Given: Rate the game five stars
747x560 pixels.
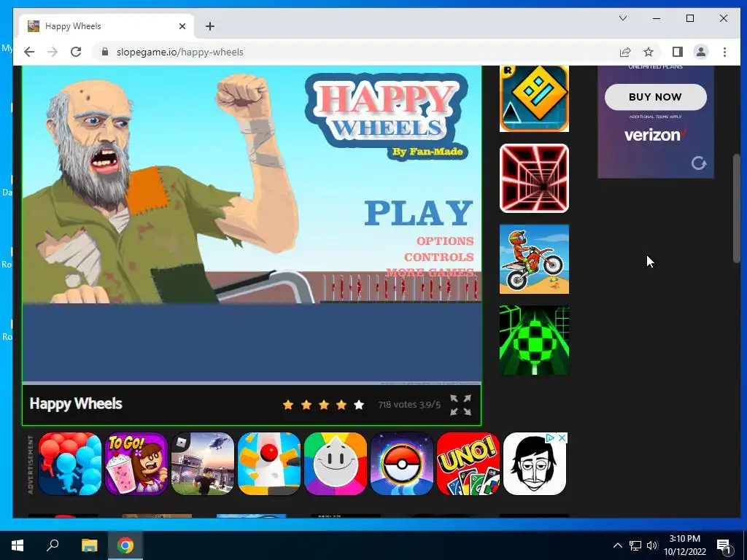Looking at the screenshot, I should click(359, 405).
